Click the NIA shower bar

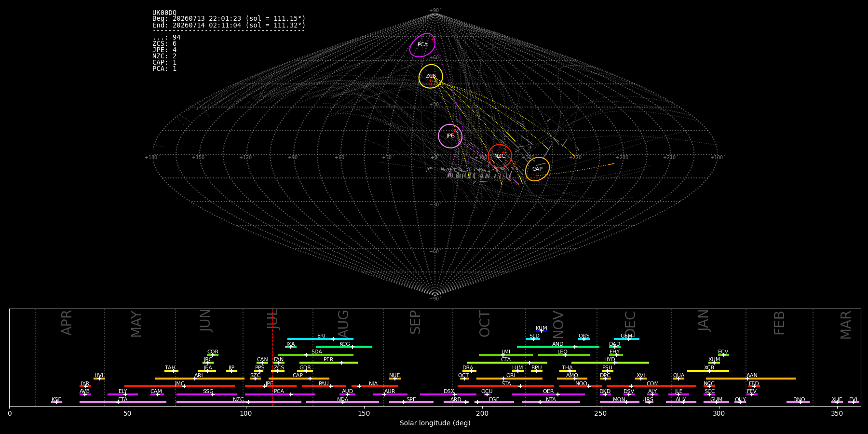[x=375, y=386]
